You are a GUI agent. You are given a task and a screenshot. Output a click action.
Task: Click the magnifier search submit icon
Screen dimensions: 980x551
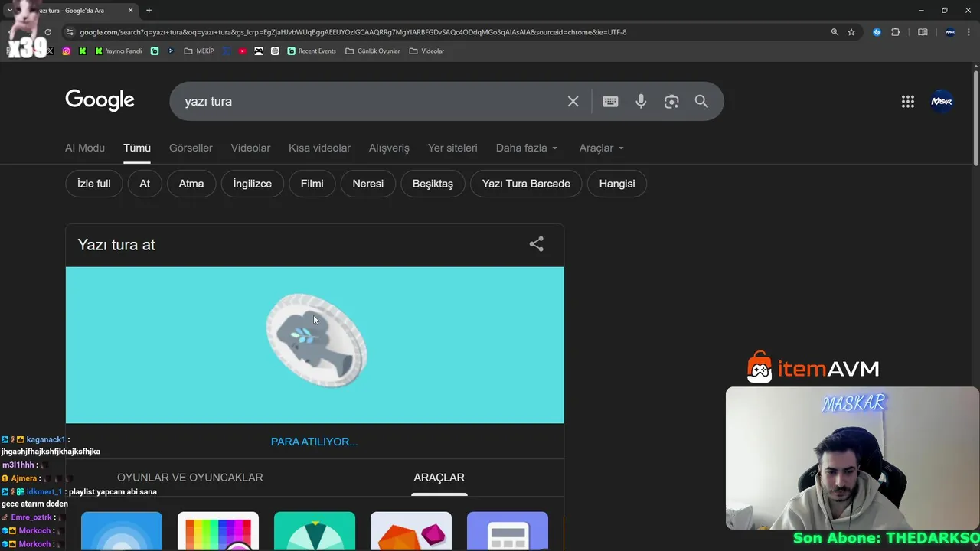point(701,101)
